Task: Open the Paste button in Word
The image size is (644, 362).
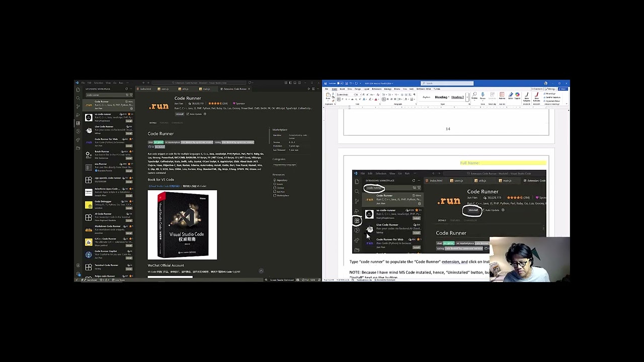Action: pos(328,96)
